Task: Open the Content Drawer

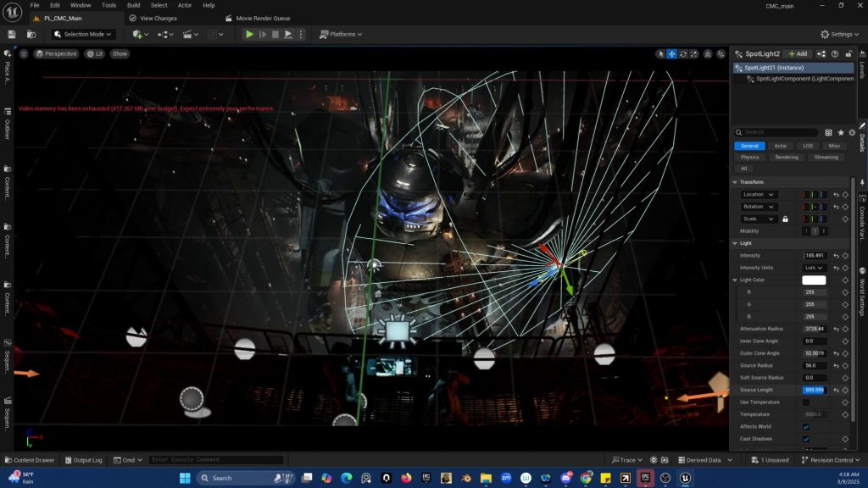Action: click(x=30, y=460)
